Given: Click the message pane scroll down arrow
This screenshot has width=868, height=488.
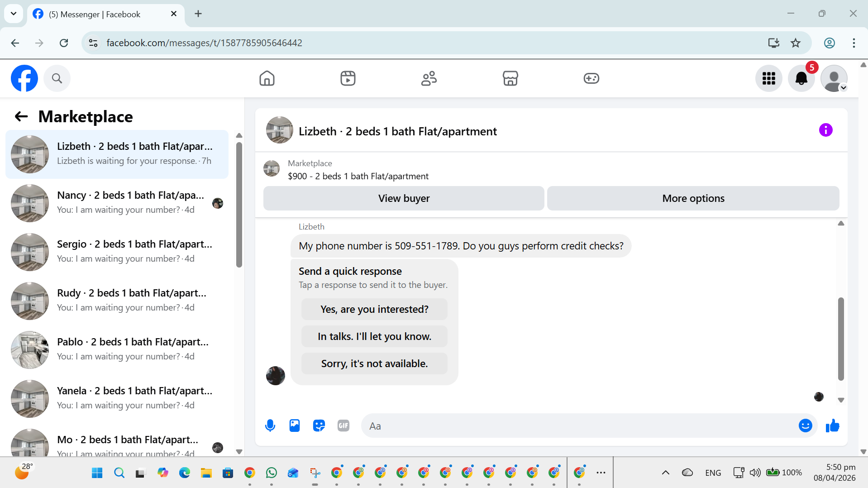Looking at the screenshot, I should (841, 400).
